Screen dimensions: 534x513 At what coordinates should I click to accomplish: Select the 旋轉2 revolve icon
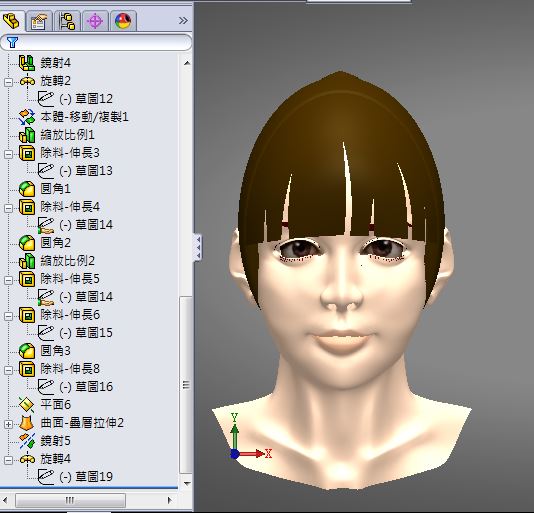tap(27, 81)
